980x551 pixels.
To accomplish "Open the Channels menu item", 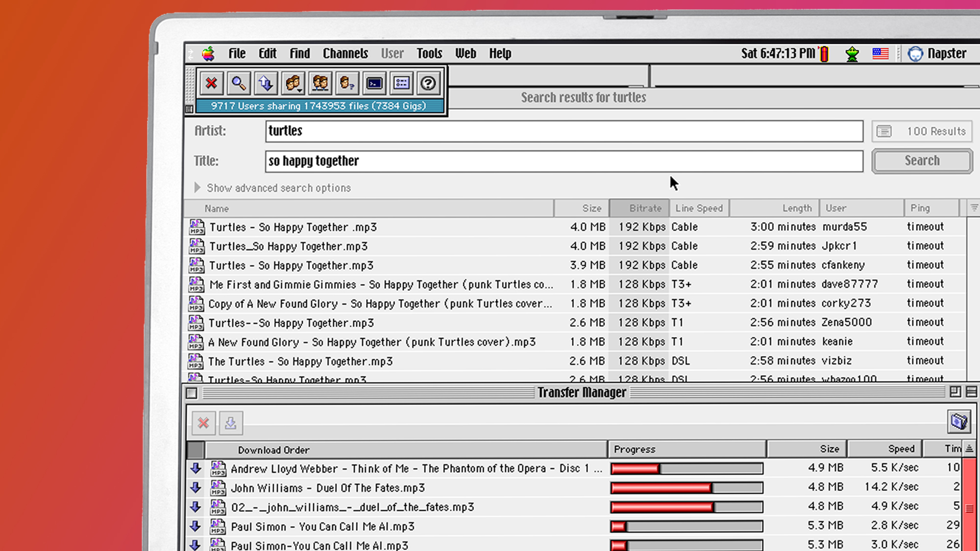I will click(x=344, y=53).
